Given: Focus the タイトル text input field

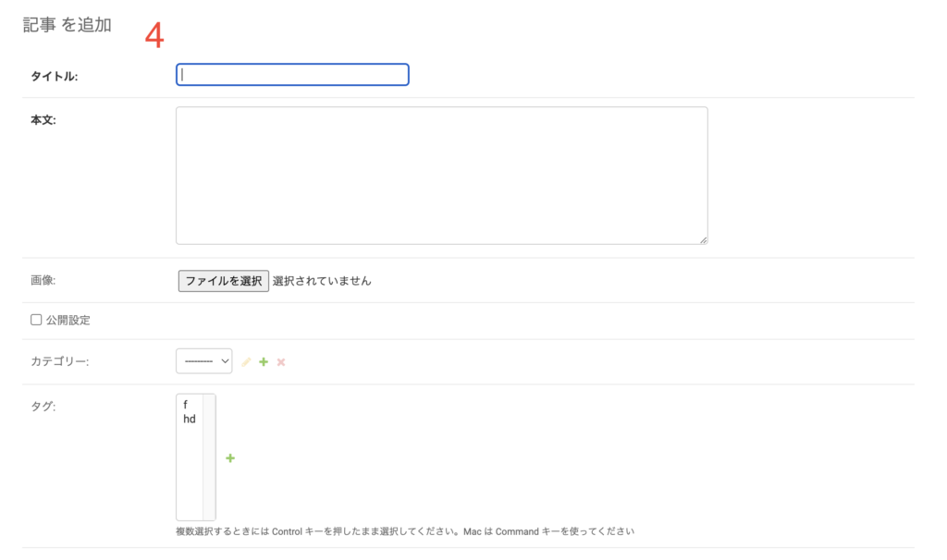Looking at the screenshot, I should [292, 75].
